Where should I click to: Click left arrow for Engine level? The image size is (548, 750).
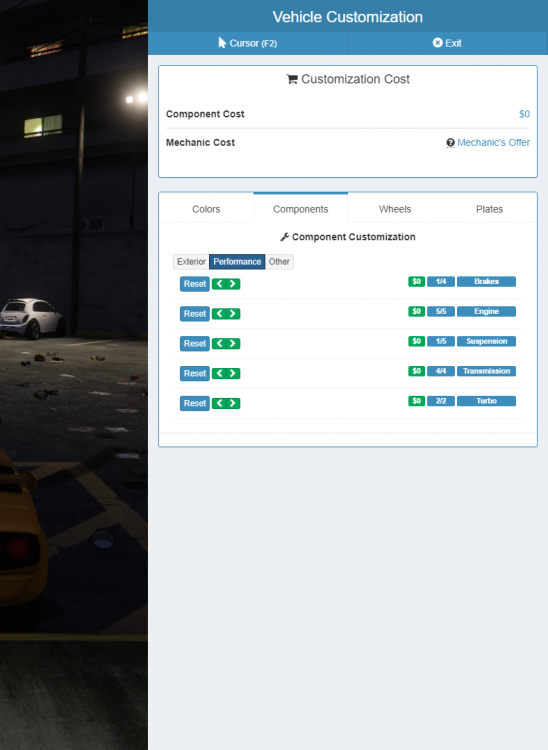pyautogui.click(x=219, y=314)
